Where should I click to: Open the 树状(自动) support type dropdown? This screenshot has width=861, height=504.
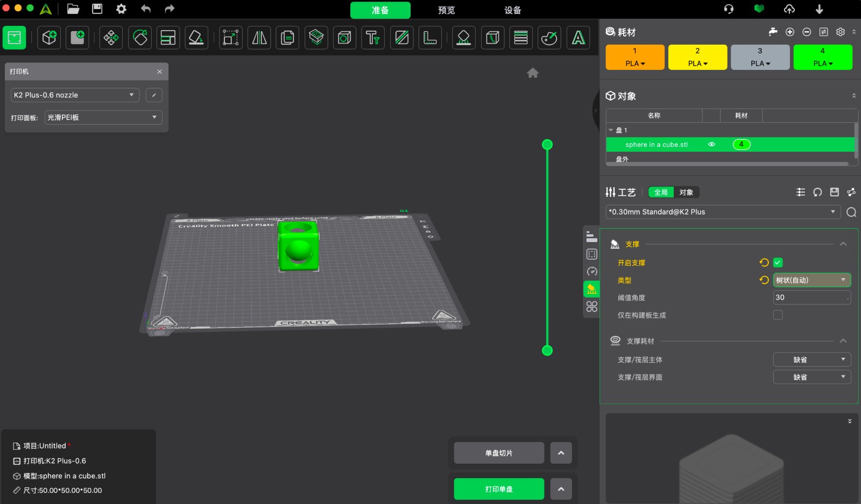point(812,280)
